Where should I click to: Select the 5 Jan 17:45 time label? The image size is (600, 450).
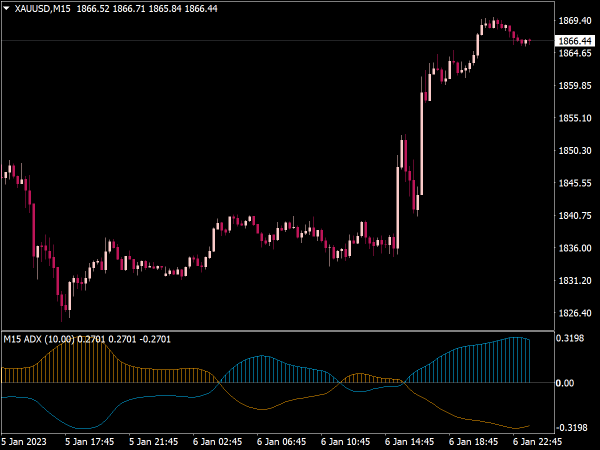[90, 442]
